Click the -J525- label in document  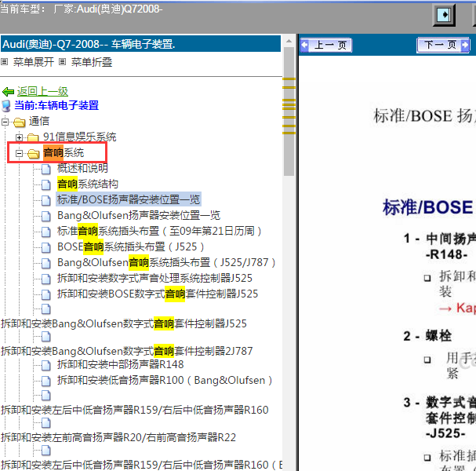445,433
